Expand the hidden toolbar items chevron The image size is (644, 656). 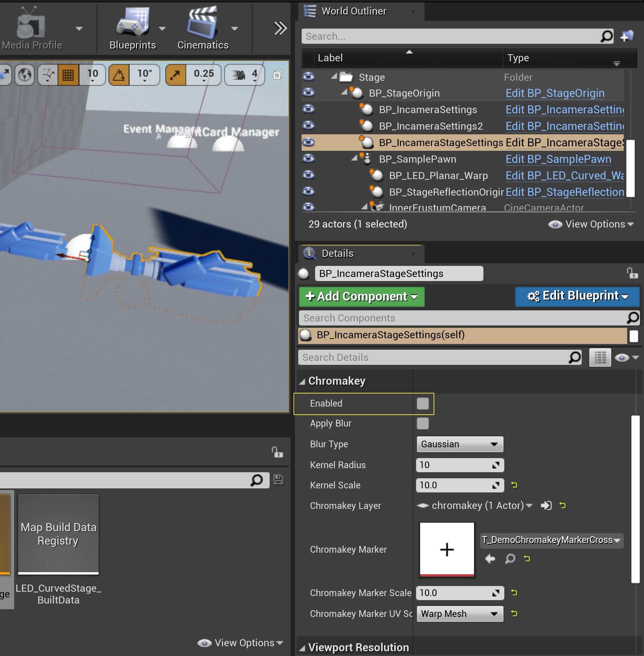tap(280, 28)
